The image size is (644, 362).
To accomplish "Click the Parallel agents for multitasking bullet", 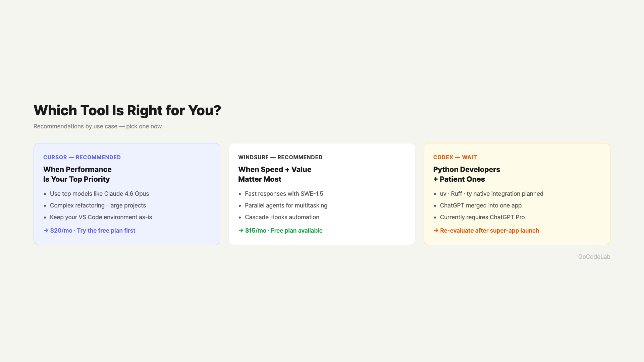I will (x=286, y=205).
